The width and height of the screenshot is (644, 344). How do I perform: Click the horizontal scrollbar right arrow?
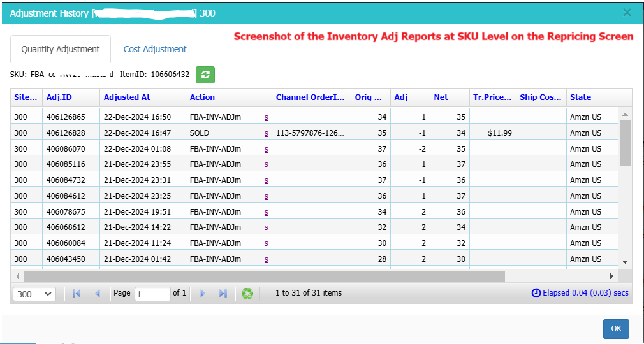coord(611,276)
